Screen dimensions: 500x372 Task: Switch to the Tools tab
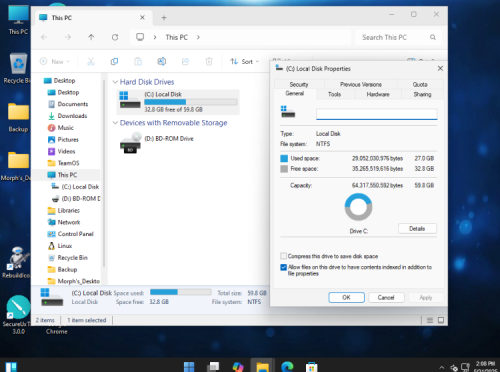coord(334,94)
